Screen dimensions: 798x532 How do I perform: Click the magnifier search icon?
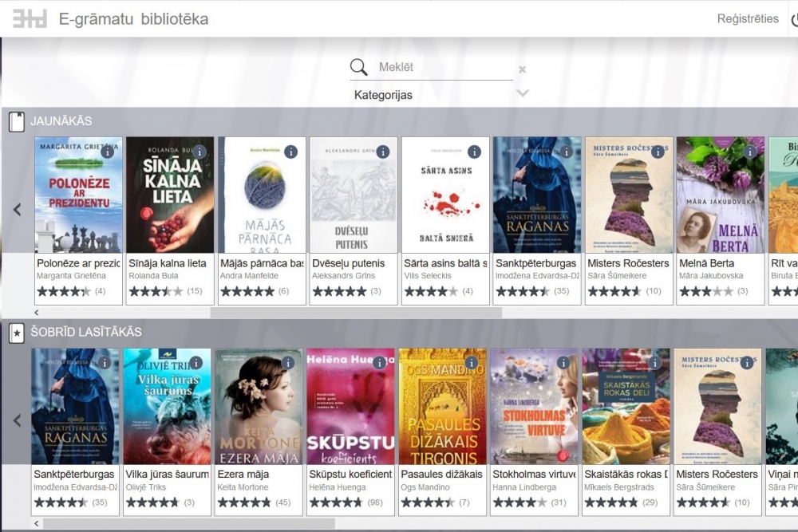(359, 67)
